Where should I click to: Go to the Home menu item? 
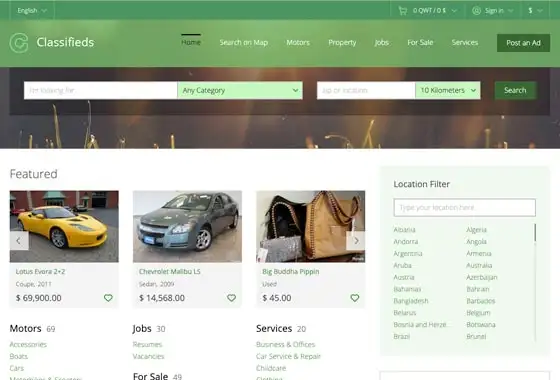pyautogui.click(x=191, y=42)
